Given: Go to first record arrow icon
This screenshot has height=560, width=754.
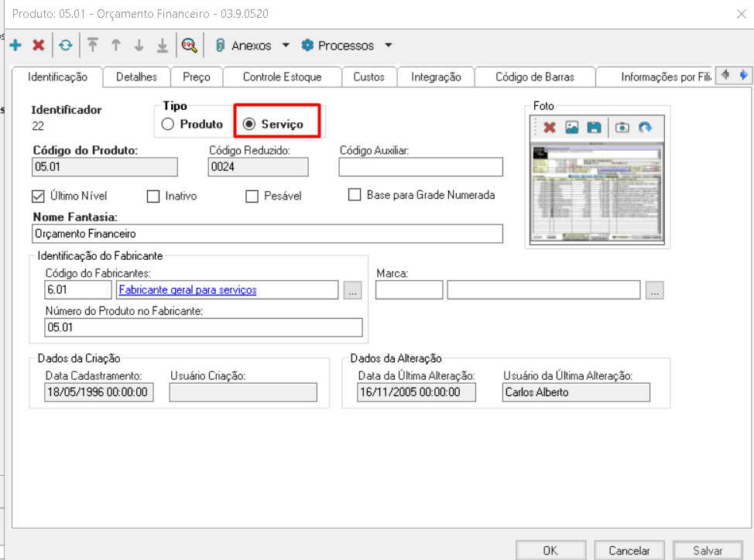Looking at the screenshot, I should (93, 45).
